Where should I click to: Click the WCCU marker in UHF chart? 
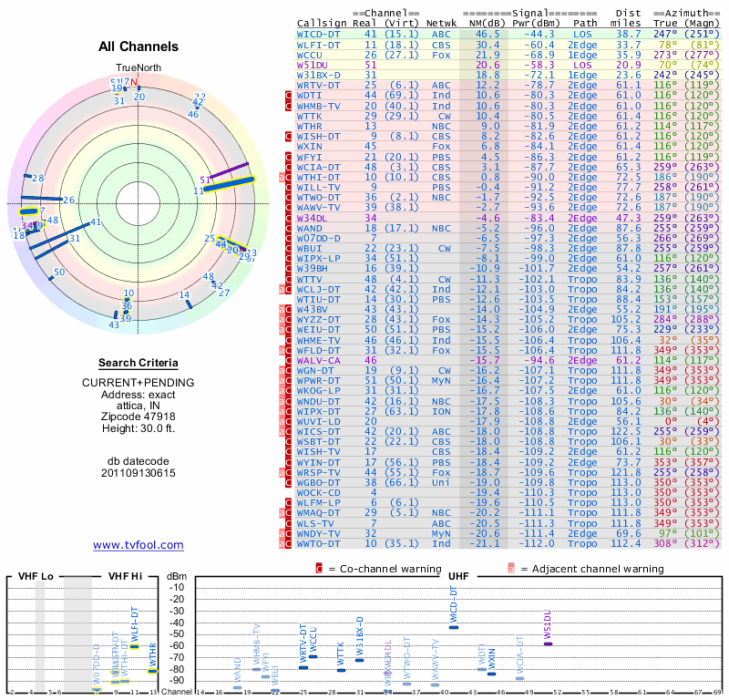[x=313, y=657]
